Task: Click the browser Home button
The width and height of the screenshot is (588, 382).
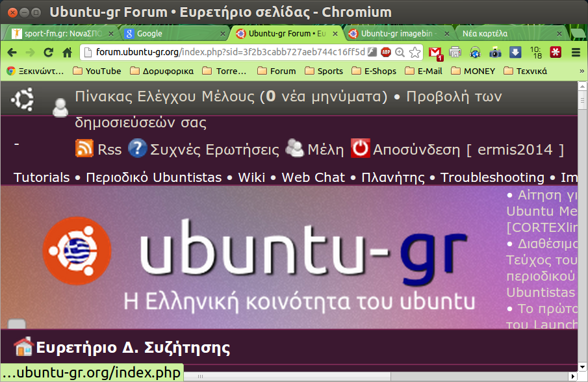Action: (67, 53)
